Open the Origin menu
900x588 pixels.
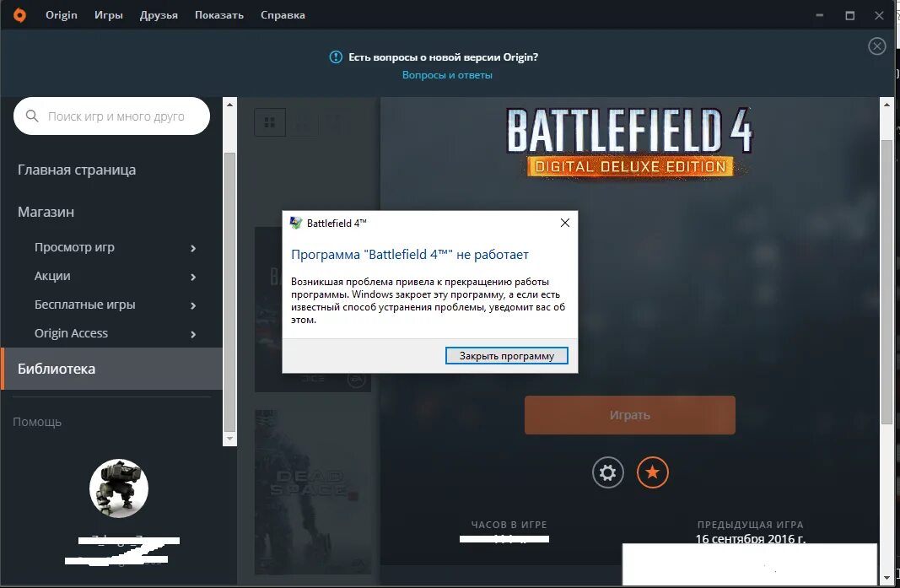[62, 15]
